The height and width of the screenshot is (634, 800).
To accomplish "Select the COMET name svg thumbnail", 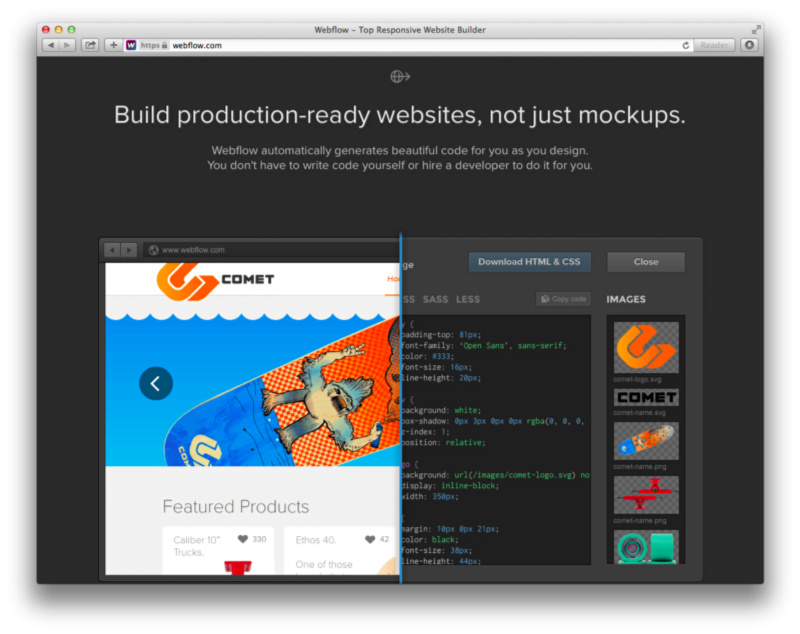I will click(646, 397).
